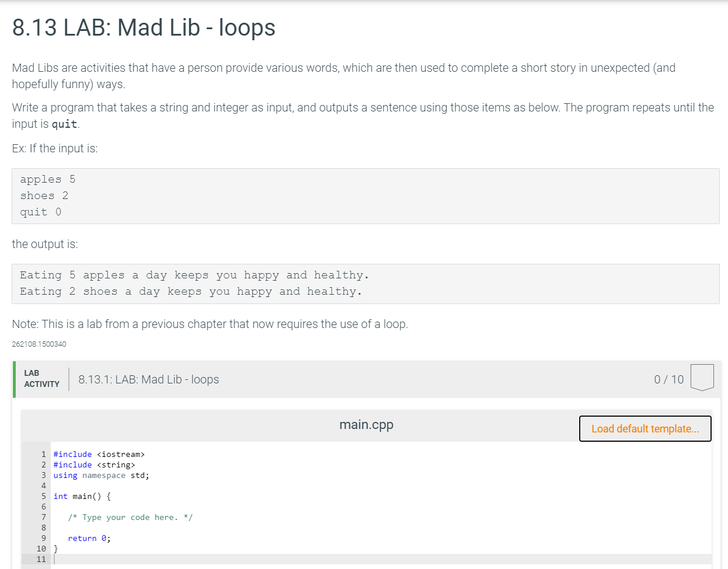Click the Load default template... button
The height and width of the screenshot is (569, 728).
pyautogui.click(x=645, y=428)
